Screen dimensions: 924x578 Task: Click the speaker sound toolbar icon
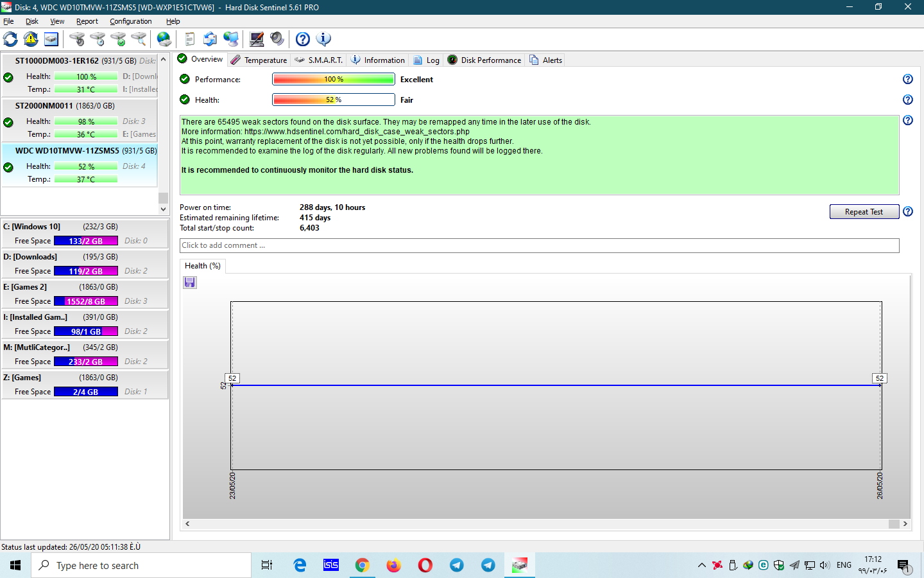point(277,39)
